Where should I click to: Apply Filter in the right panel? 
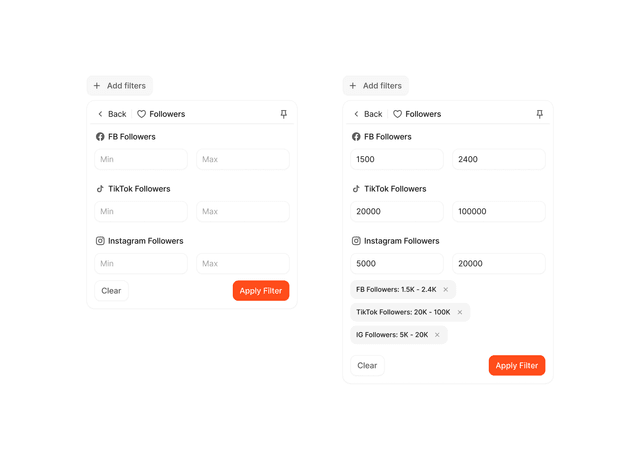click(x=517, y=366)
